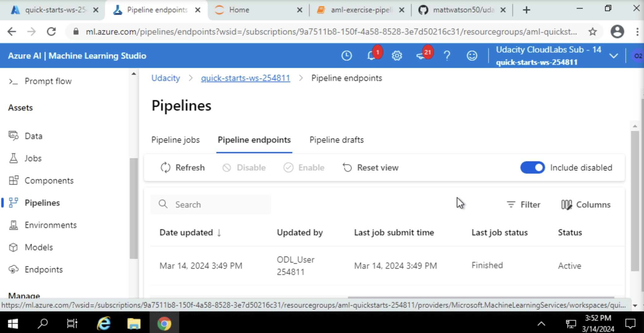Image resolution: width=644 pixels, height=333 pixels.
Task: Open the user account avatar in header
Action: point(638,56)
